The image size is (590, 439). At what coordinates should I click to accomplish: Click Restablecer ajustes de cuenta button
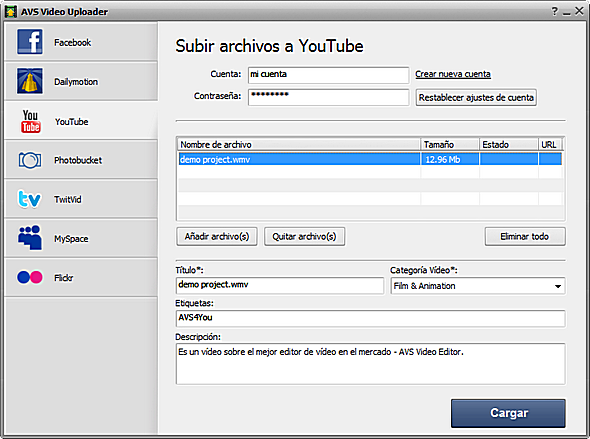[476, 97]
